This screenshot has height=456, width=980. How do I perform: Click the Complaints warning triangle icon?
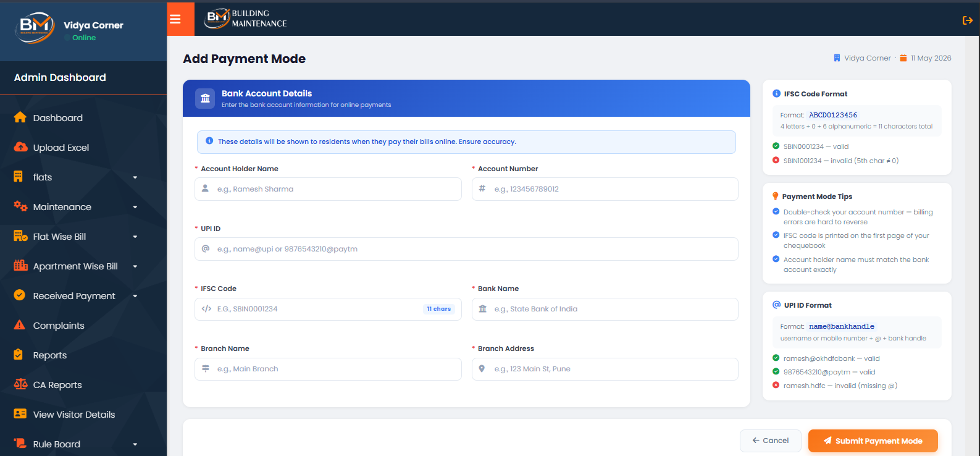tap(19, 325)
